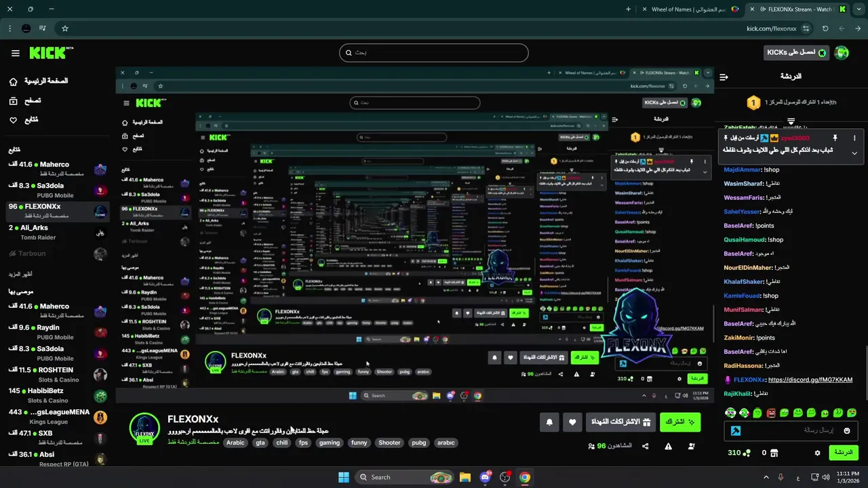Switch to FLEXONXx Stream browser tab
The width and height of the screenshot is (868, 488).
[x=799, y=9]
